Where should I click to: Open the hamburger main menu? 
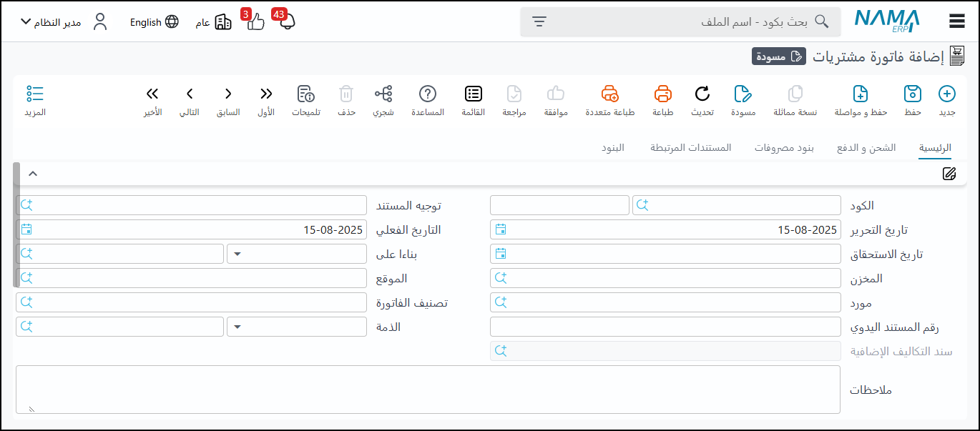[957, 21]
